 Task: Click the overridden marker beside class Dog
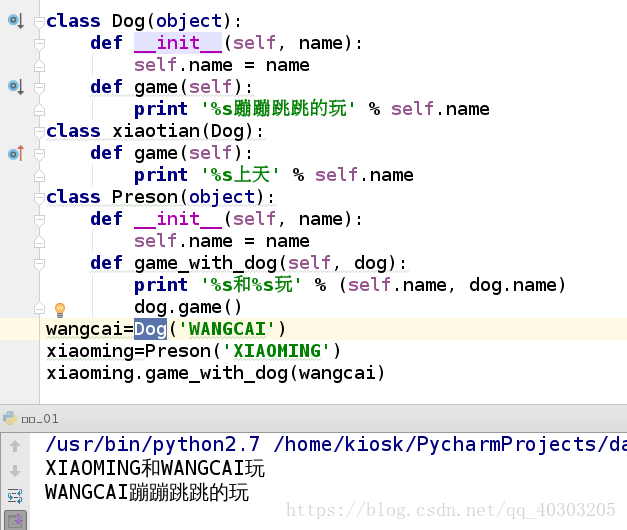(16, 20)
